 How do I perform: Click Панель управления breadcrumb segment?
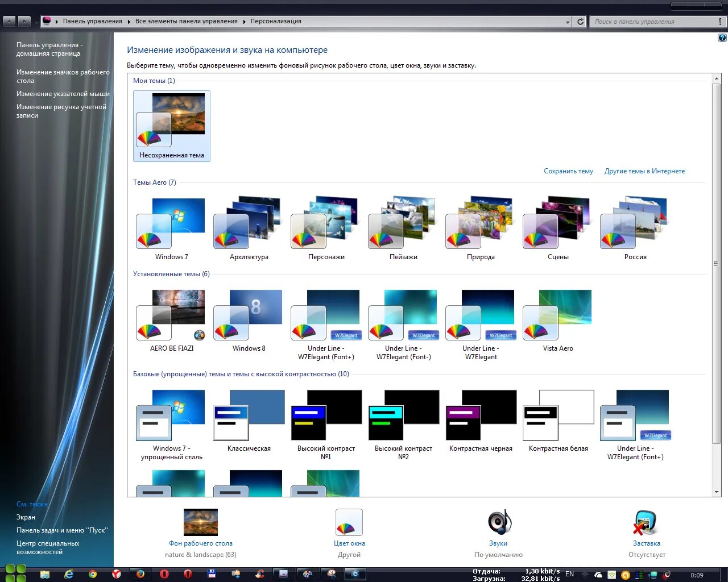pos(92,21)
